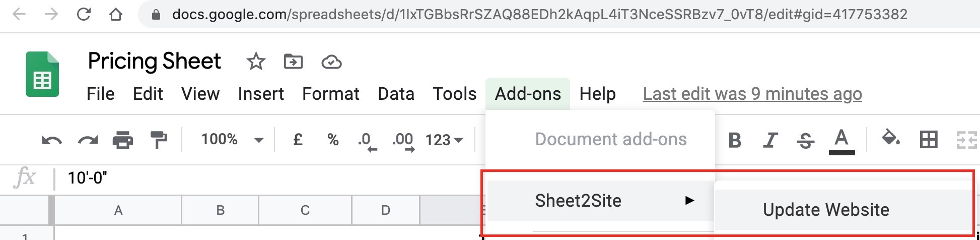Check cloud save status icon
The width and height of the screenshot is (980, 240).
[331, 62]
